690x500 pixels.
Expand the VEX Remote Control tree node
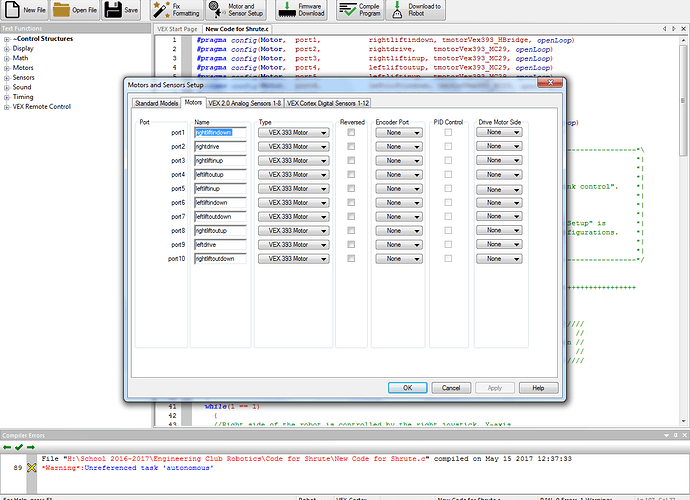tap(7, 107)
